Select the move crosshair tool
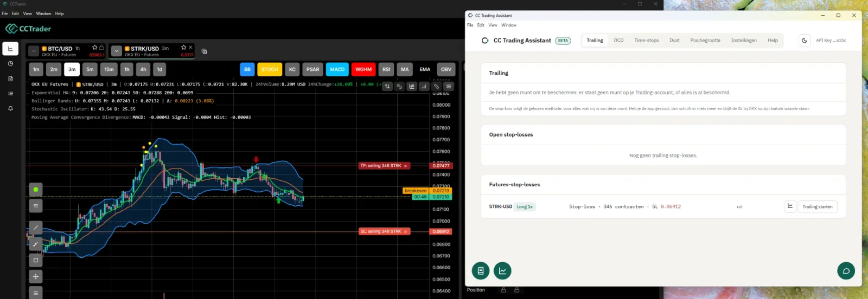868x299 pixels. tap(36, 276)
